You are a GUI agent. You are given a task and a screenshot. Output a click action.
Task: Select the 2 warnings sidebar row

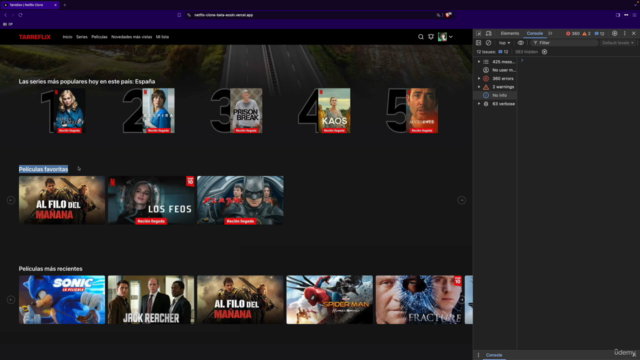coord(495,87)
